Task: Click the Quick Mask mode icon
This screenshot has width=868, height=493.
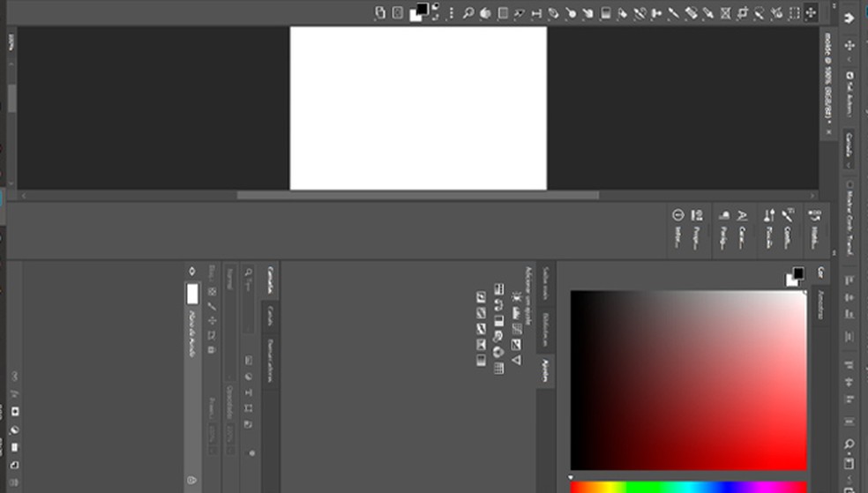Action: click(x=396, y=12)
